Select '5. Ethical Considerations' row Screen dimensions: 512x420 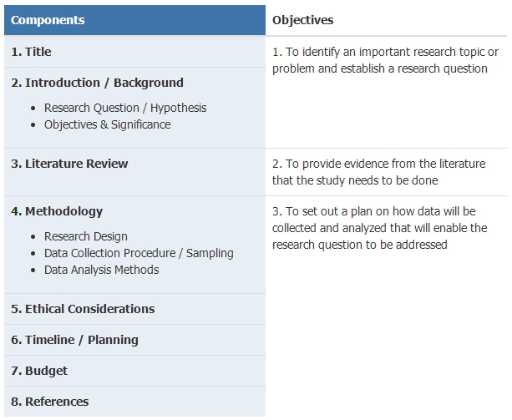coord(134,309)
